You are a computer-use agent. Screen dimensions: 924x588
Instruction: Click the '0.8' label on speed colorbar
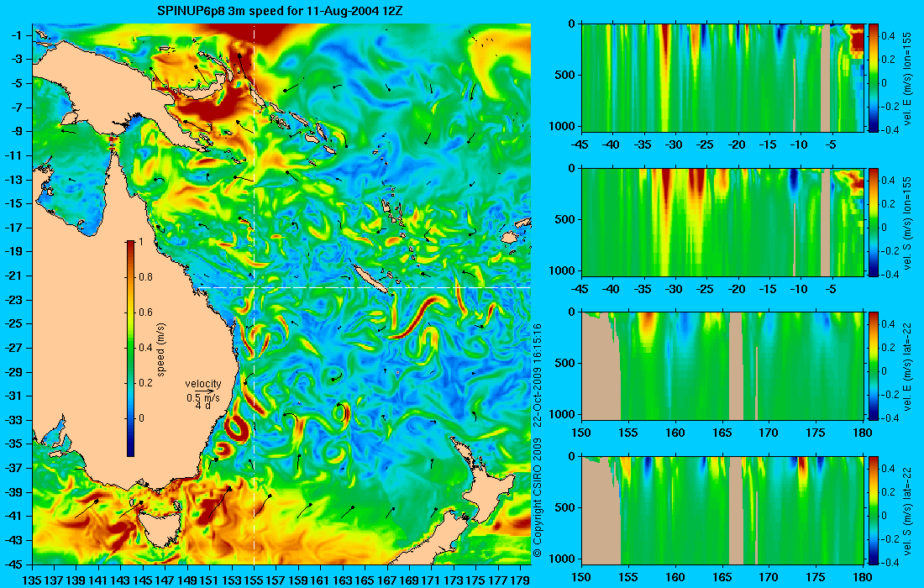click(145, 277)
